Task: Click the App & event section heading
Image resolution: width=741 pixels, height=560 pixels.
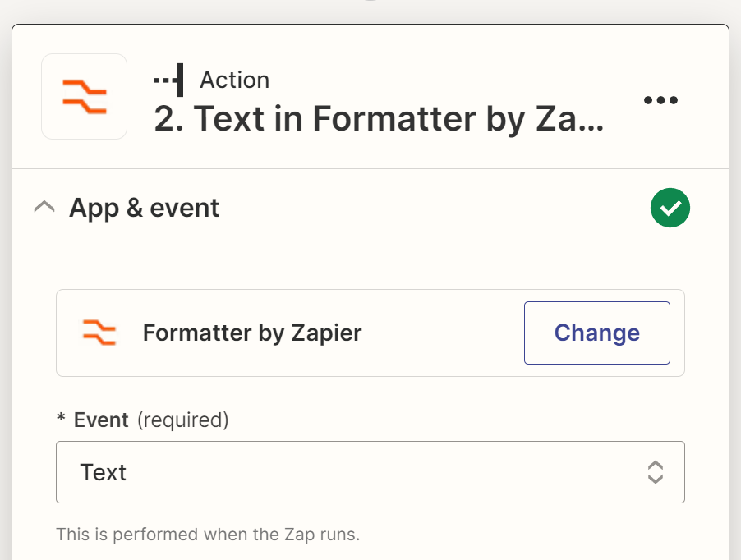Action: (x=145, y=209)
